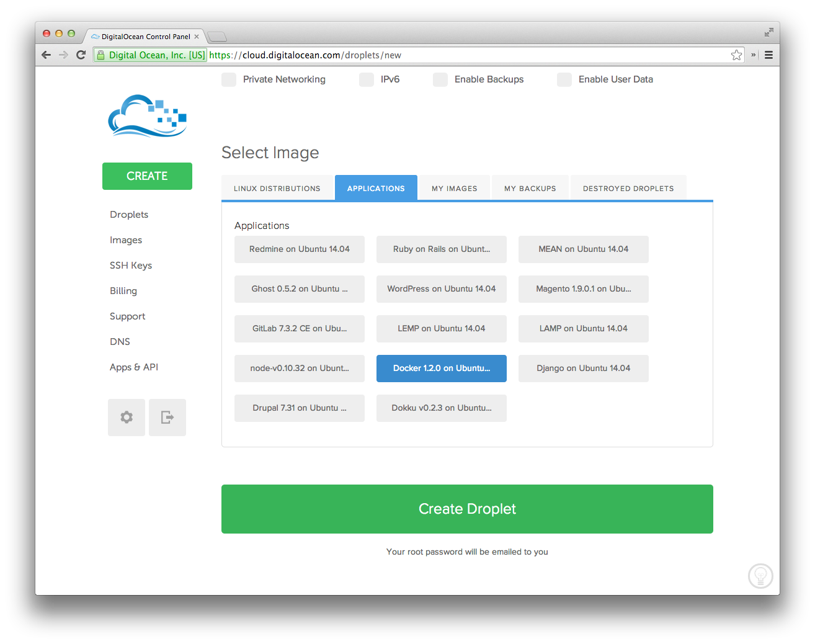This screenshot has width=815, height=644.
Task: Choose Django on Ubuntu 14.04
Action: [x=584, y=369]
